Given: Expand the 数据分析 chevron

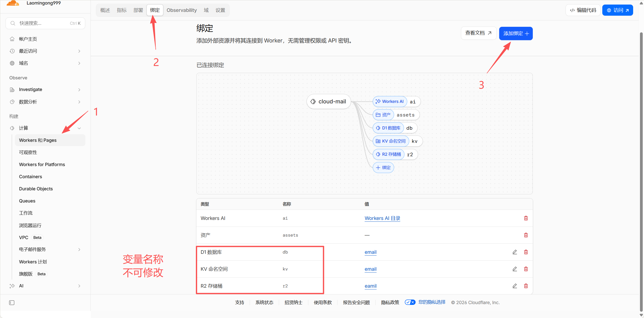Looking at the screenshot, I should [79, 102].
